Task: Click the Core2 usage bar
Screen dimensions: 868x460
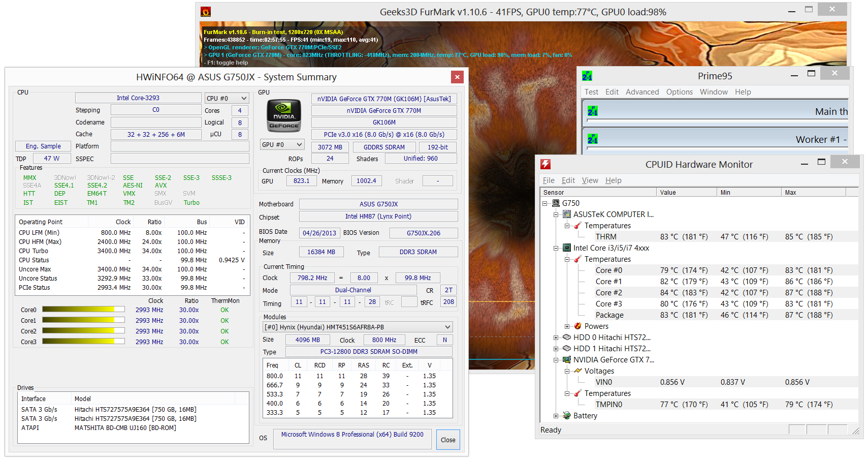Action: pos(84,330)
